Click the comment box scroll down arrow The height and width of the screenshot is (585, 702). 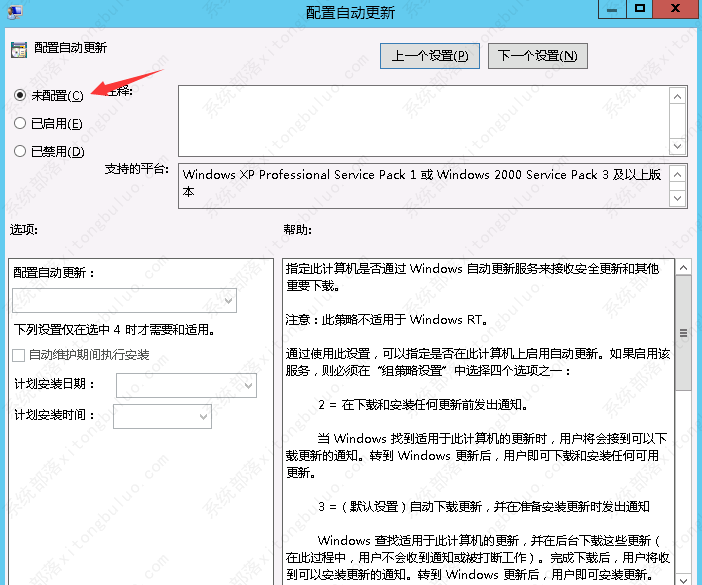[678, 146]
